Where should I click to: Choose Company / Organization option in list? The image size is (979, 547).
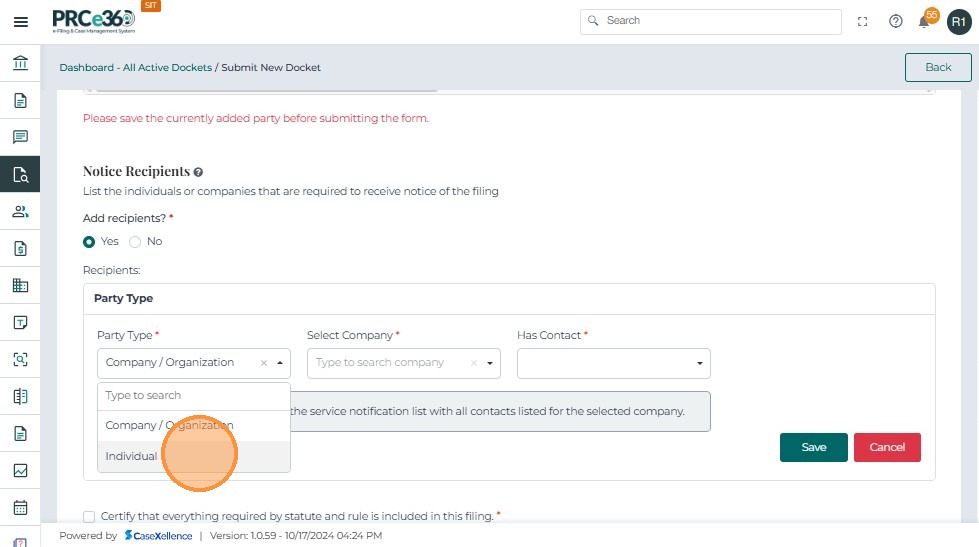[x=169, y=425]
